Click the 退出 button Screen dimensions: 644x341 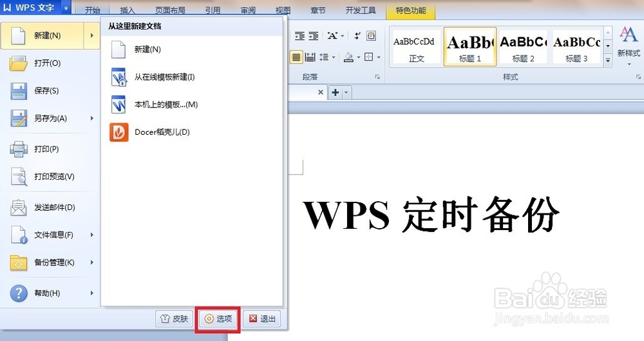tap(262, 319)
